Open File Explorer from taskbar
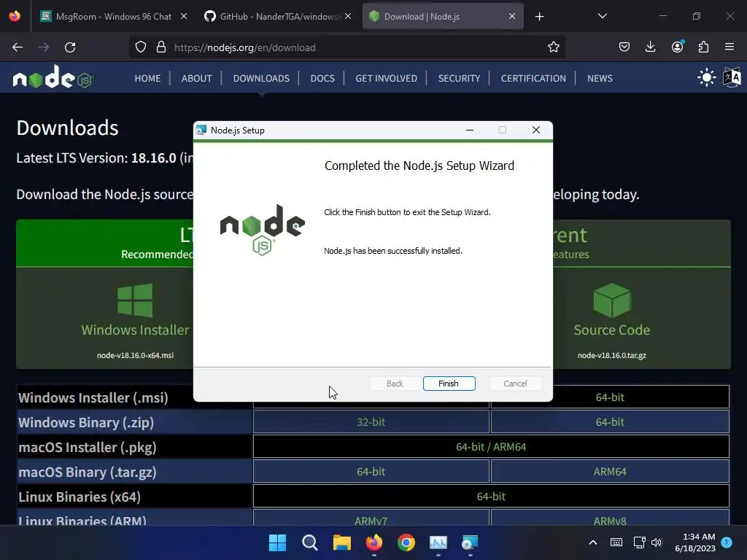 click(341, 542)
